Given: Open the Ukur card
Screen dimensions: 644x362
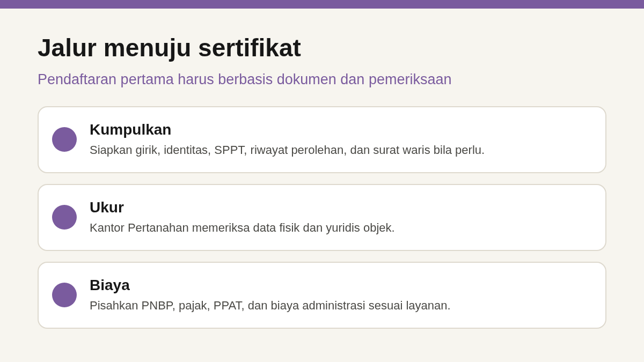Looking at the screenshot, I should pyautogui.click(x=322, y=217).
